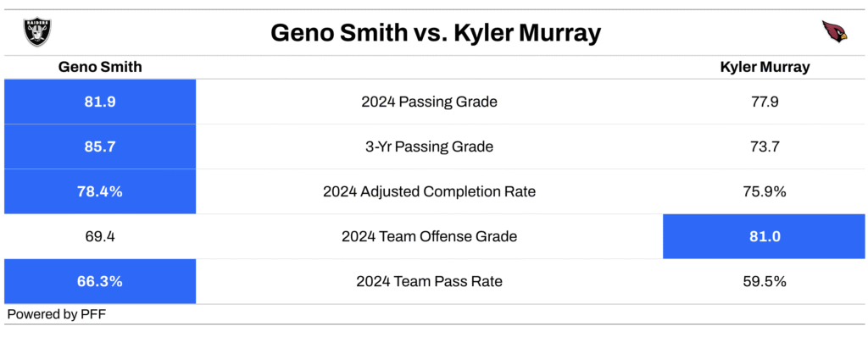This screenshot has height=337, width=868.
Task: Select the highlighted 78.4% completion rate cell
Action: (100, 191)
